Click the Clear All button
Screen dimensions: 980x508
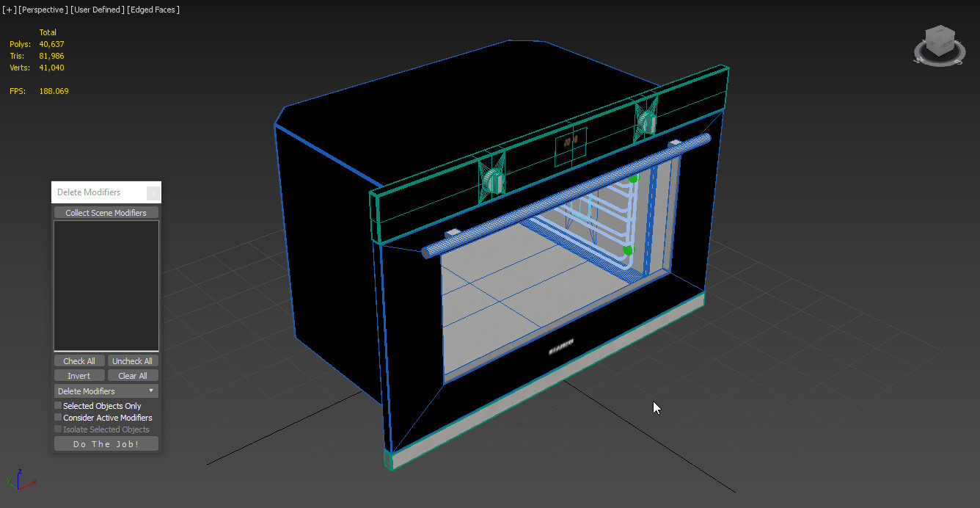(133, 375)
